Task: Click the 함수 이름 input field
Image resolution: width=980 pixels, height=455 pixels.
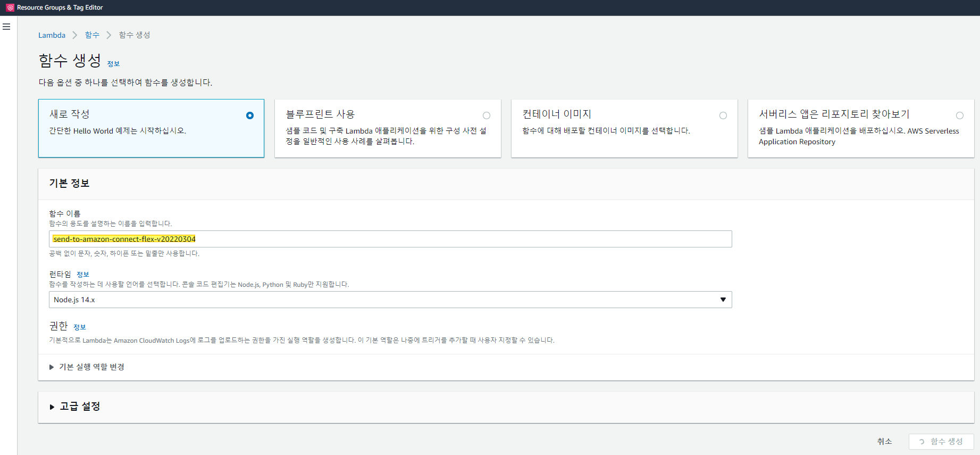Action: tap(390, 239)
